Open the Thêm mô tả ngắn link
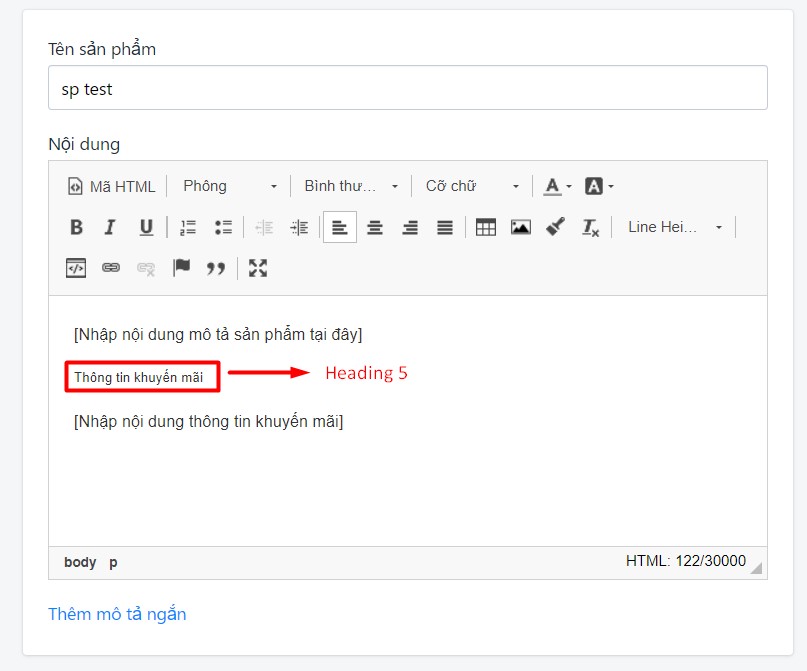This screenshot has height=671, width=807. (x=117, y=614)
